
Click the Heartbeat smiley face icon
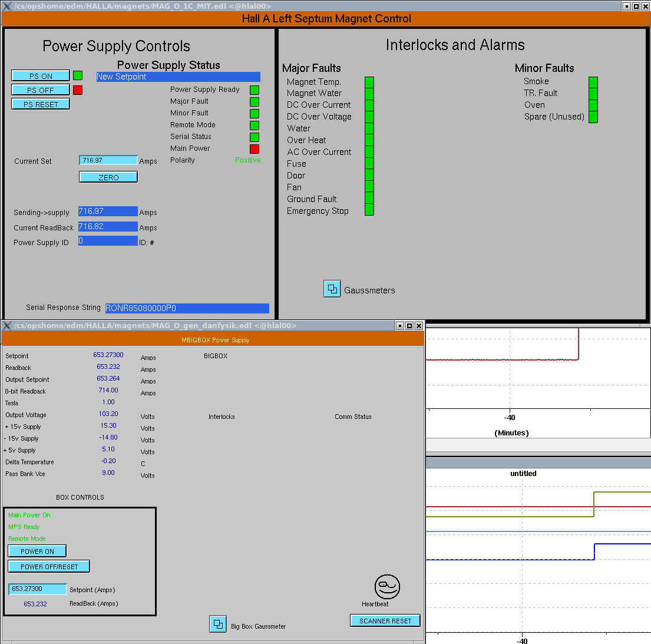(x=387, y=587)
